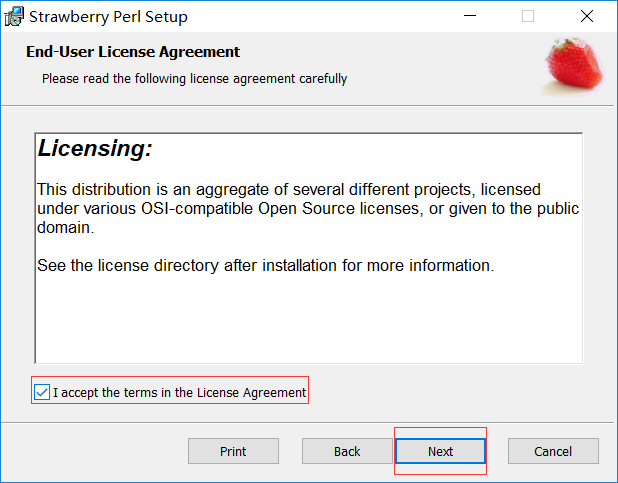Click the 'See the license directory' sentence
This screenshot has width=618, height=483.
(x=265, y=266)
